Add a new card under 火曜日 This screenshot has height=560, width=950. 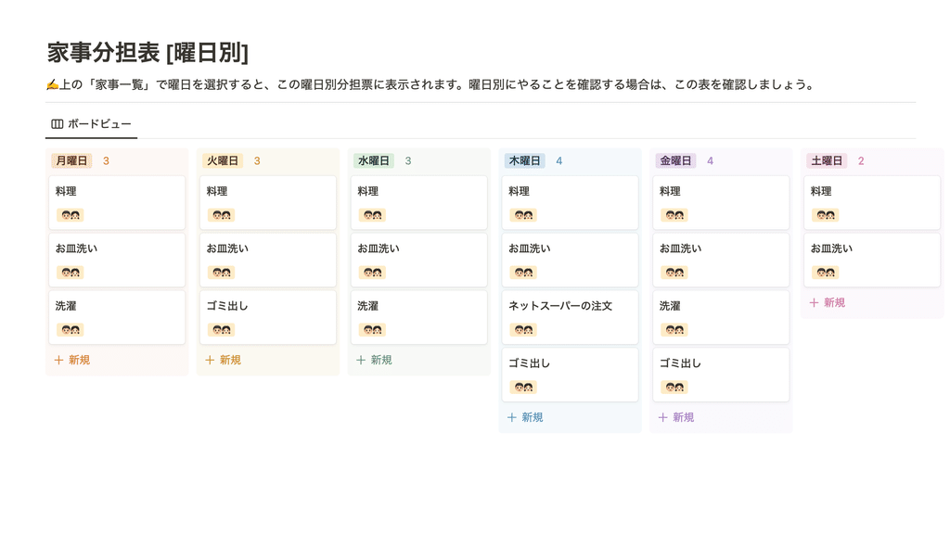(223, 361)
